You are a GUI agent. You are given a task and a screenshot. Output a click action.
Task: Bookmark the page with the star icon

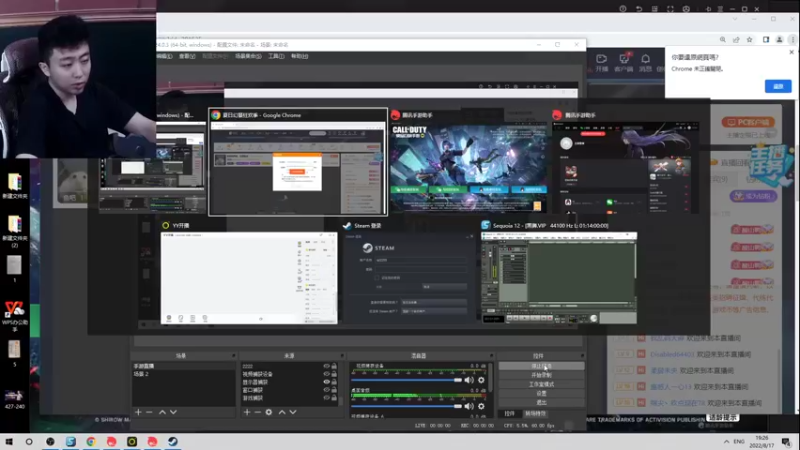click(749, 39)
